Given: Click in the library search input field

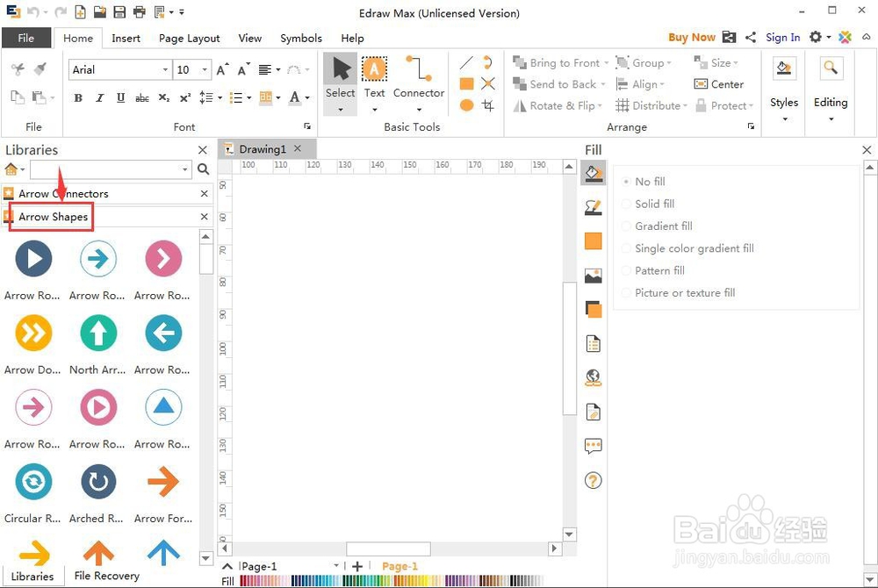Looking at the screenshot, I should [105, 169].
